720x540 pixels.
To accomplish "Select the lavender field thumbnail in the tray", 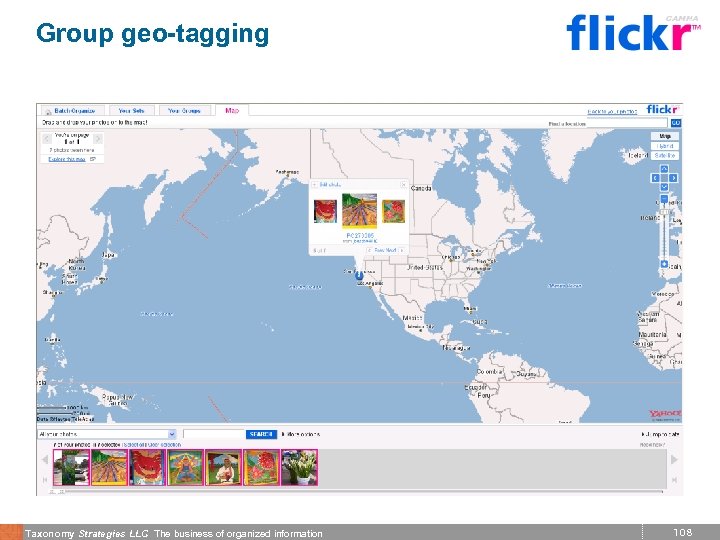I will (x=109, y=467).
